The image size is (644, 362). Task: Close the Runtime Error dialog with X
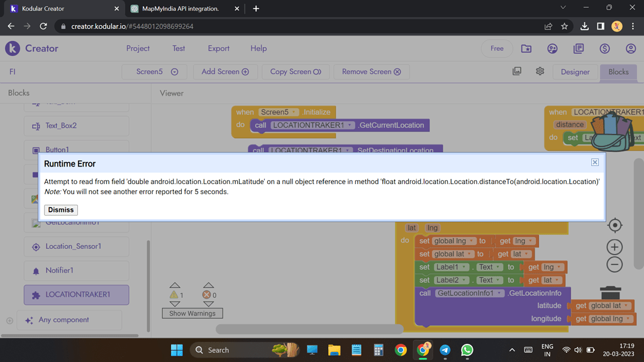[x=595, y=162]
